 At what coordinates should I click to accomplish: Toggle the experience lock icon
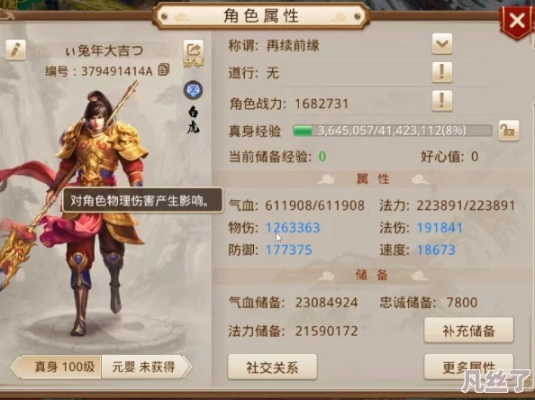click(508, 130)
